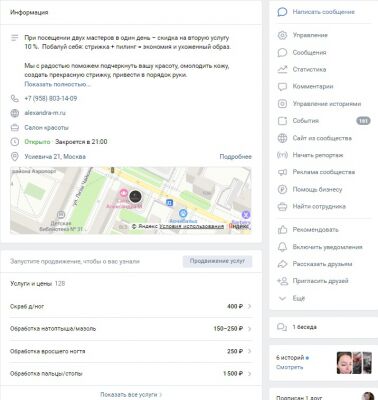Click the Усиевича 21, Москва address

point(55,156)
